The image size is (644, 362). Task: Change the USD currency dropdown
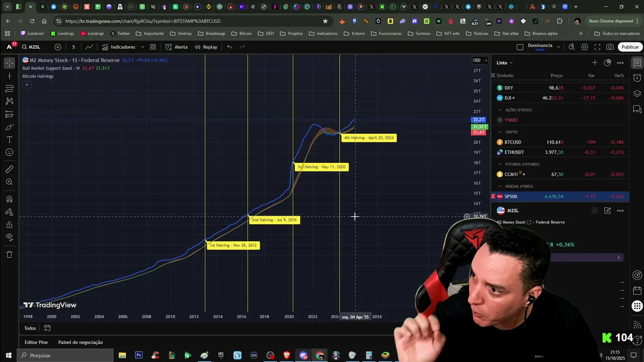[480, 60]
